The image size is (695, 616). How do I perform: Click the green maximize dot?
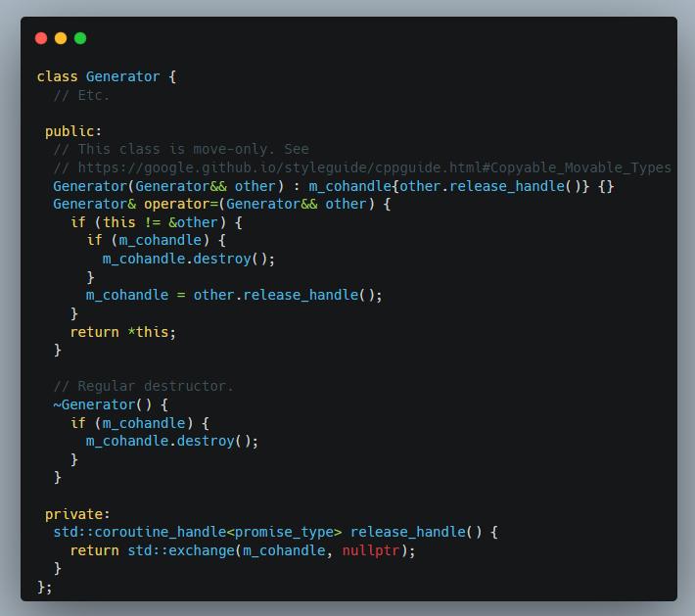tap(80, 38)
